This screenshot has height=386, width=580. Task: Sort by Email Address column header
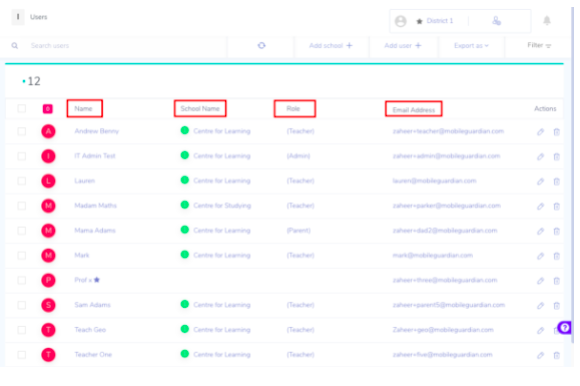pos(414,110)
